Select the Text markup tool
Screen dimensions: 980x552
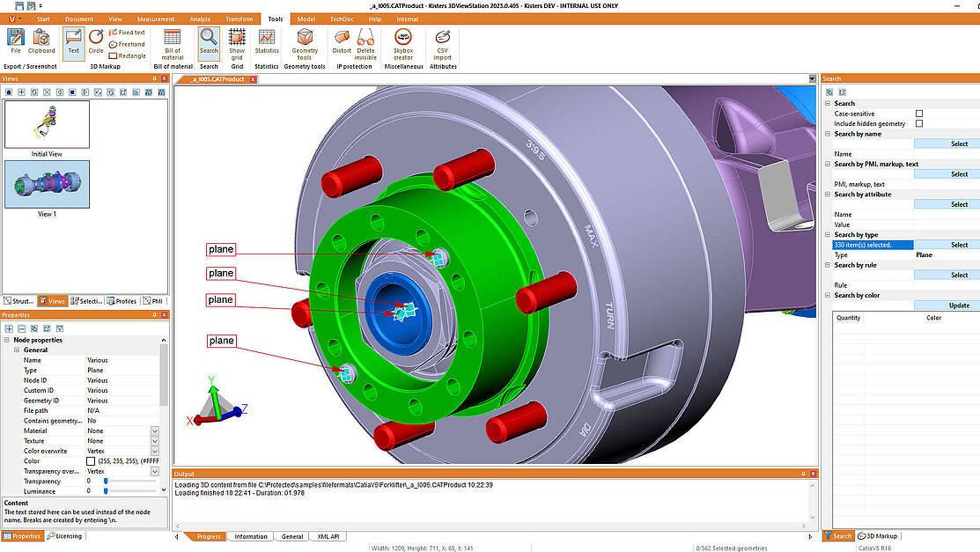tap(73, 40)
